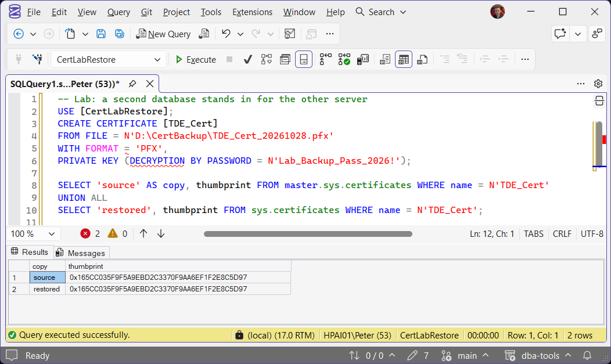Open the document tab overflow menu

581,84
